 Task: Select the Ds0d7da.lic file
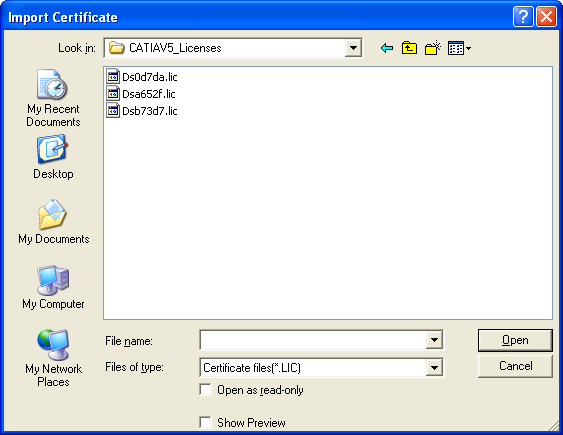tap(142, 76)
